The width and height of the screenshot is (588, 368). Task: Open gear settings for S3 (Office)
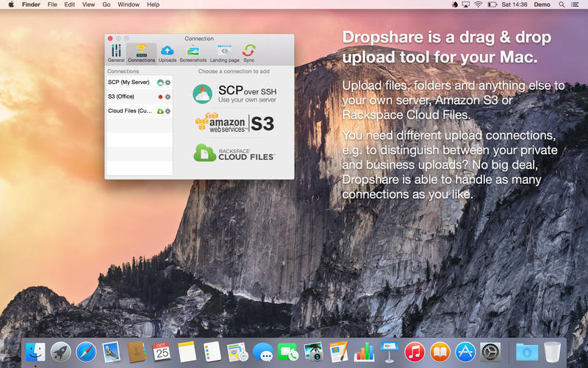(168, 96)
